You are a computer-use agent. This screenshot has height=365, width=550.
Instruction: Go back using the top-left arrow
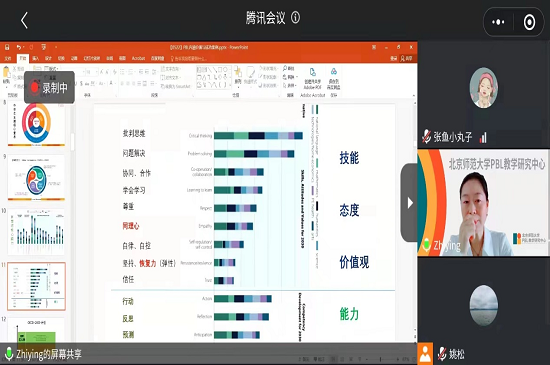click(24, 20)
